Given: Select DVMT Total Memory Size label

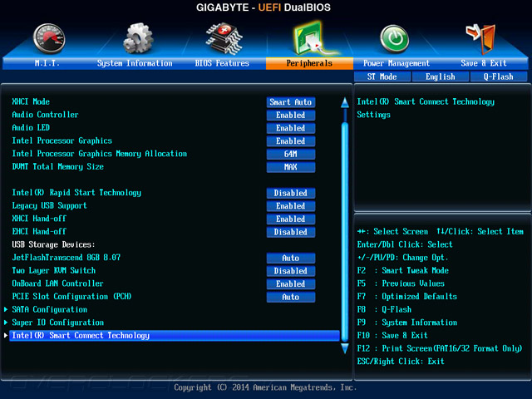Looking at the screenshot, I should [x=57, y=166].
